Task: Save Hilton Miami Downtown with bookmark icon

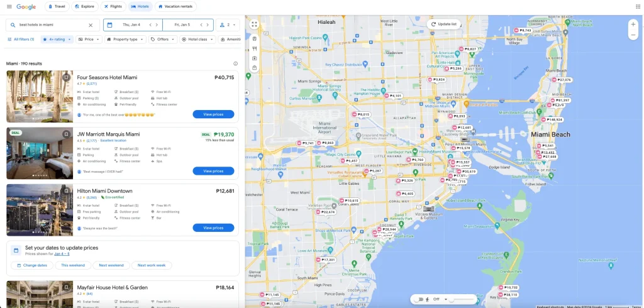Action: pyautogui.click(x=66, y=191)
